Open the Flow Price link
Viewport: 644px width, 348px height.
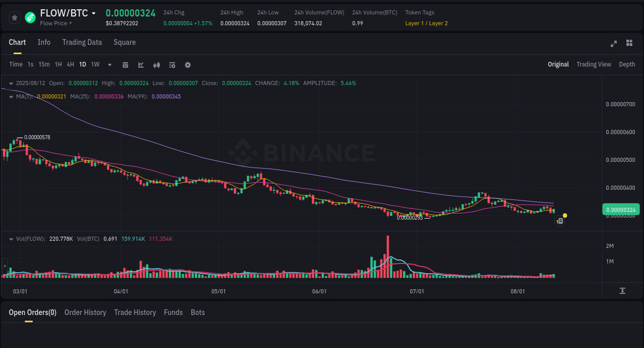pos(56,23)
